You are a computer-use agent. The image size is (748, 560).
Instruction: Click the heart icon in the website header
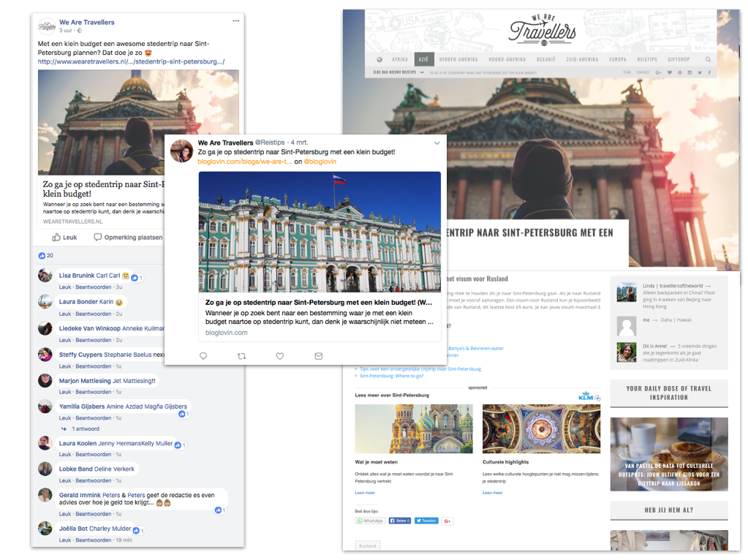670,72
